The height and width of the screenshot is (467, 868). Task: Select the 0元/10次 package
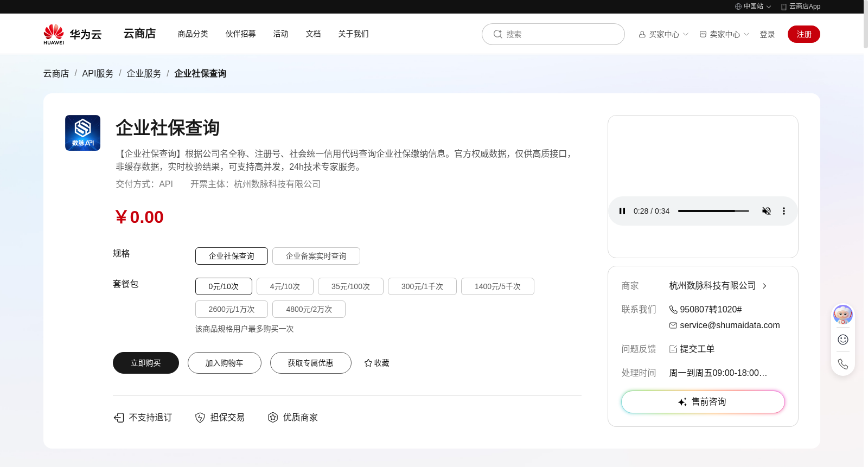tap(224, 286)
